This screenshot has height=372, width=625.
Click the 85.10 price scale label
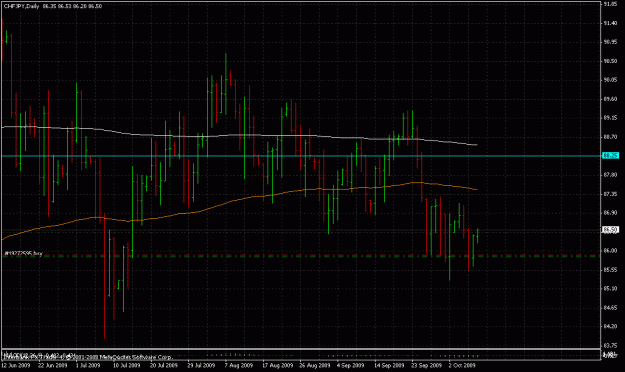(x=610, y=288)
